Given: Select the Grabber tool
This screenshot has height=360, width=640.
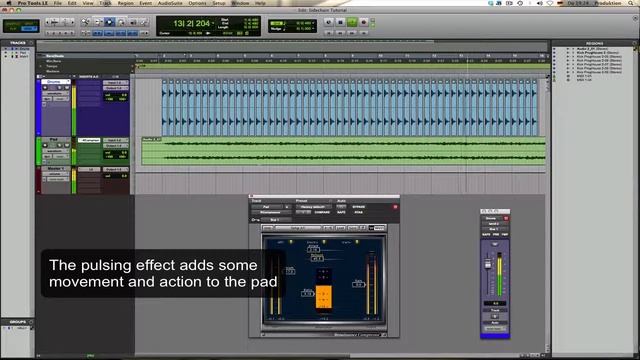Looking at the screenshot, I should click(x=121, y=22).
